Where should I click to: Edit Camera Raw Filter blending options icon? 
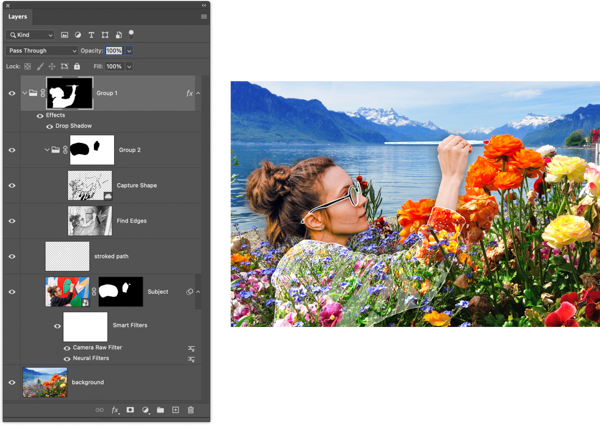(x=191, y=348)
